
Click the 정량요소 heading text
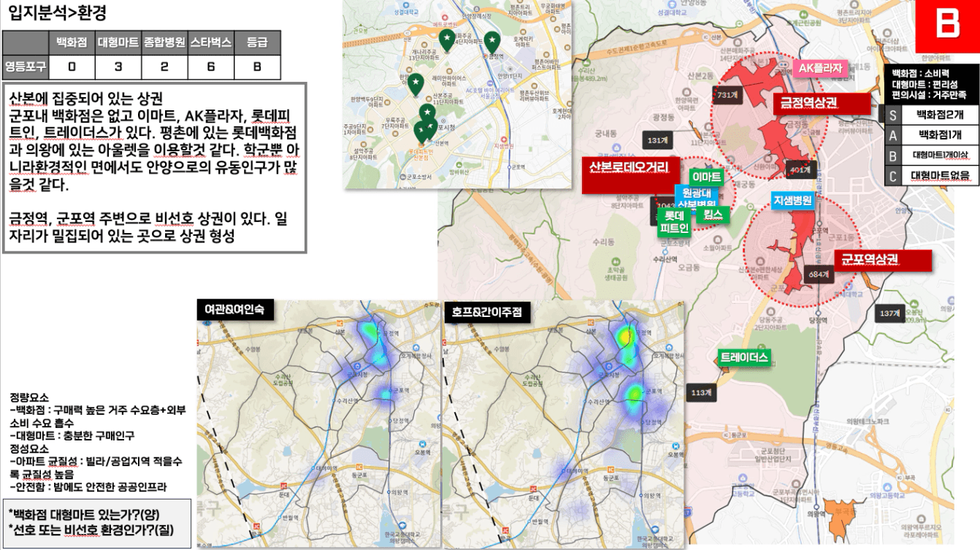(29, 398)
